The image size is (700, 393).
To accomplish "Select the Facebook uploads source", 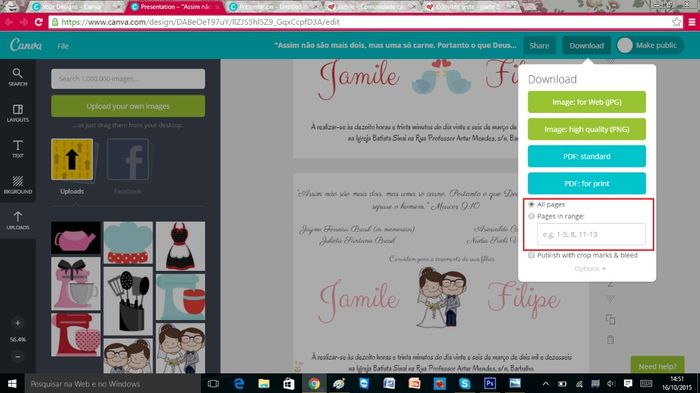I will (128, 166).
